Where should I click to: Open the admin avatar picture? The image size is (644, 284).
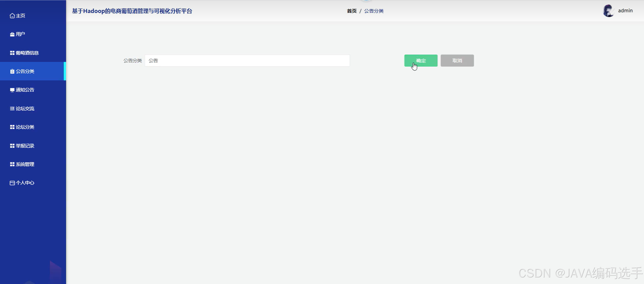pyautogui.click(x=609, y=11)
